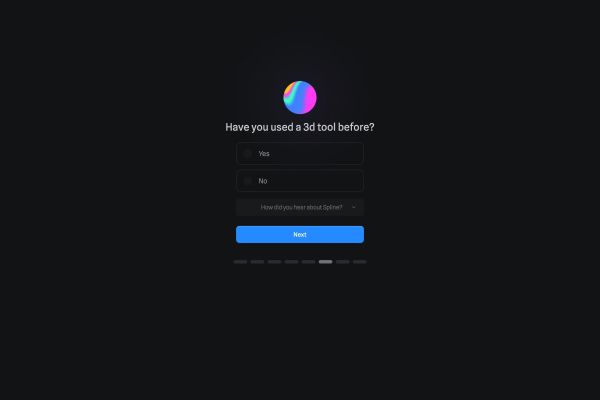This screenshot has width=600, height=400.
Task: Go to the eighth, last progress step dash
Action: 360,262
